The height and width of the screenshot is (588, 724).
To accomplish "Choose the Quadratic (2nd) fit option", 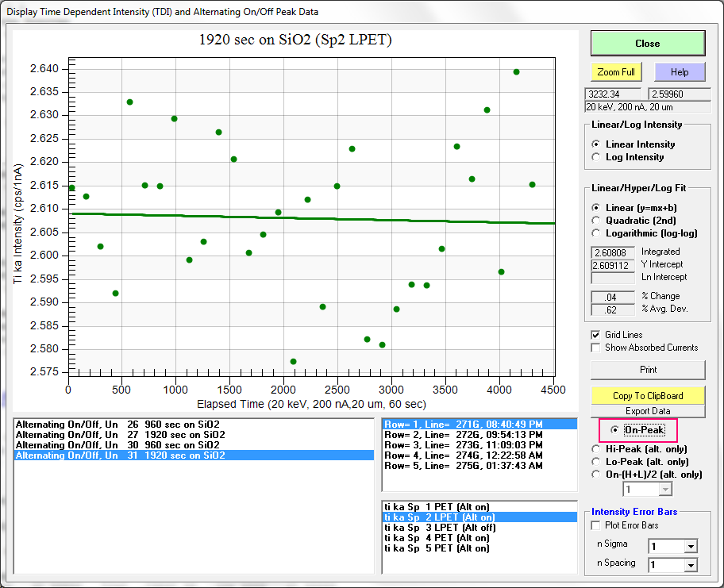I will click(598, 221).
